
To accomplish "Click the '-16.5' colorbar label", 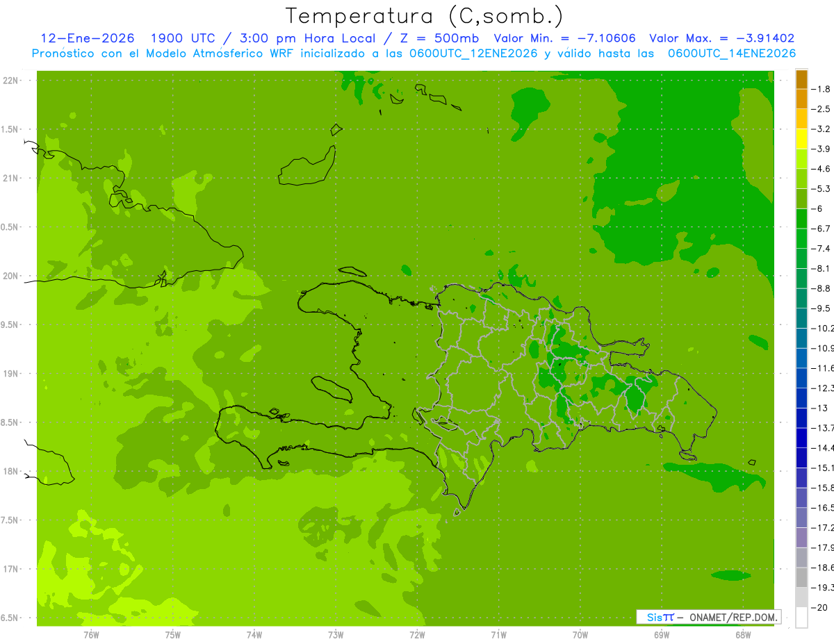I will tap(823, 508).
